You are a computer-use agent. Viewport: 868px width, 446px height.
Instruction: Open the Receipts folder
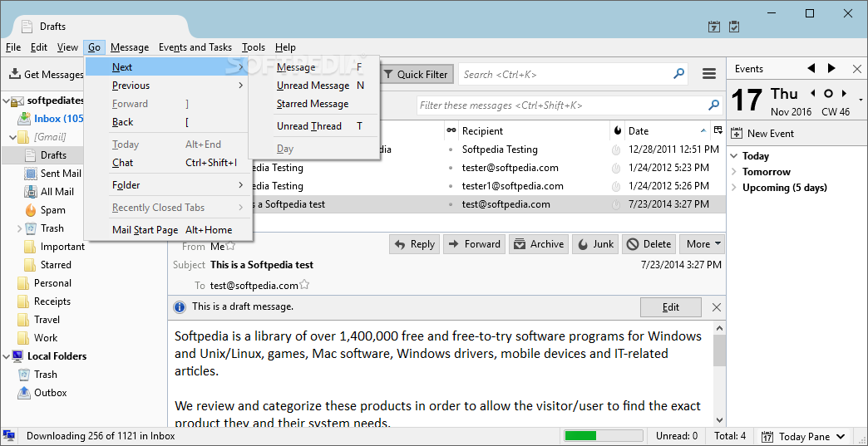[x=52, y=301]
